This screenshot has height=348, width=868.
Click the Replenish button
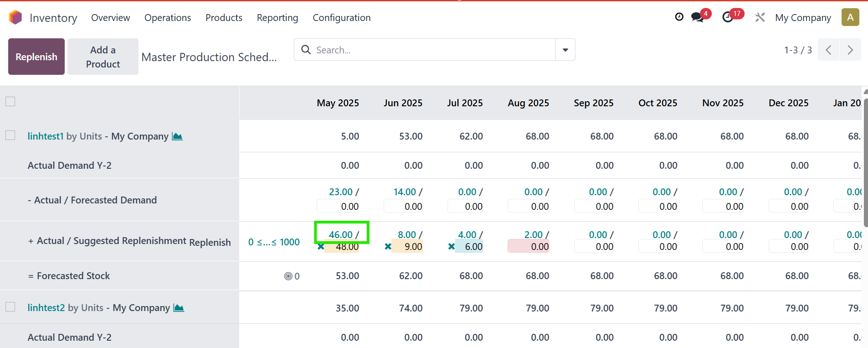36,57
